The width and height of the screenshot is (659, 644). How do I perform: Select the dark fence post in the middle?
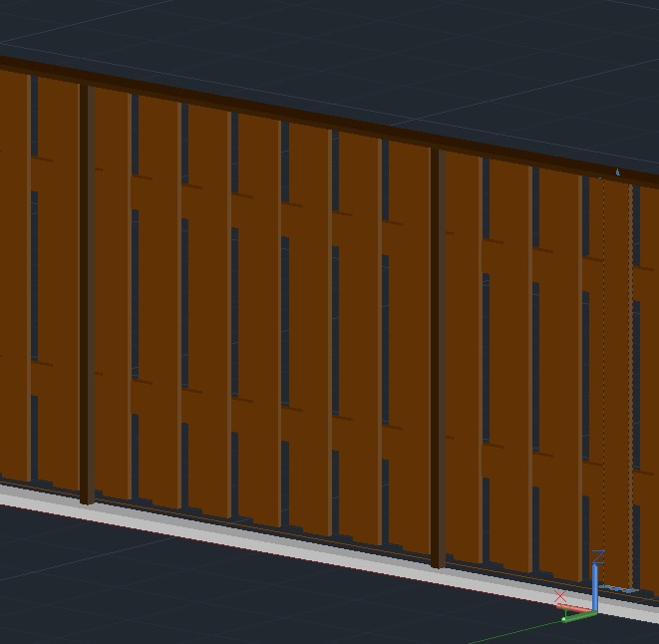[438, 358]
